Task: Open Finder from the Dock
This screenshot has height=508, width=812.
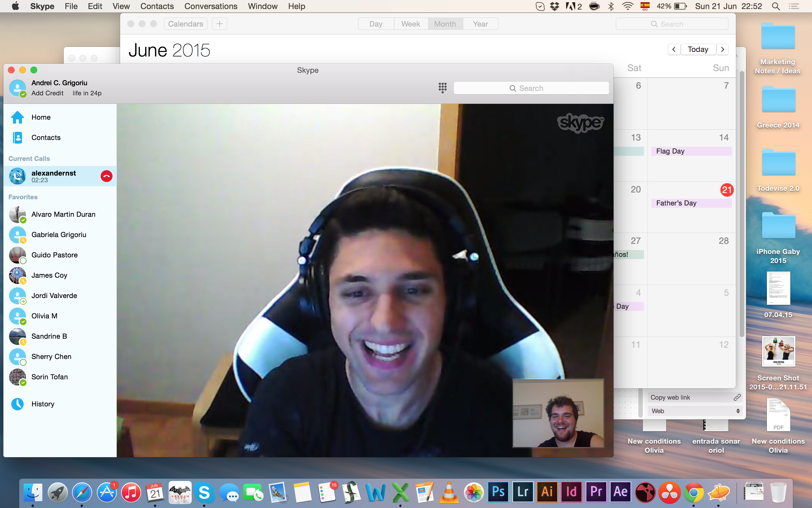Action: point(33,492)
